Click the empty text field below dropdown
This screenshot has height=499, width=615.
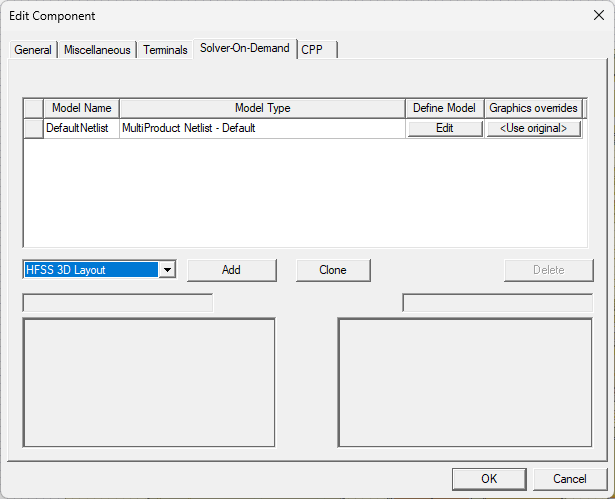point(118,303)
